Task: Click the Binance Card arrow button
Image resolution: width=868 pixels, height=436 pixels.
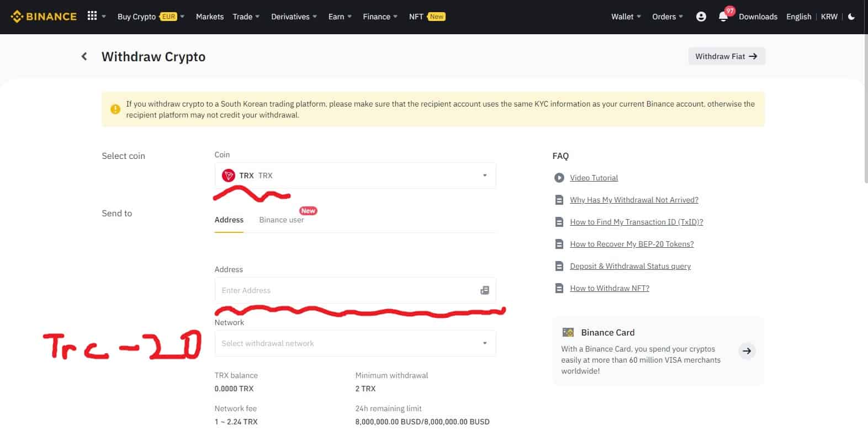Action: point(747,351)
